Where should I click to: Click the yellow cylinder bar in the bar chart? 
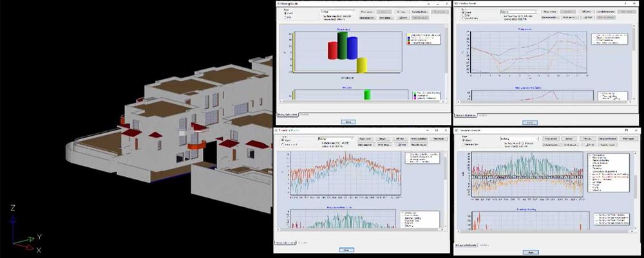click(361, 65)
